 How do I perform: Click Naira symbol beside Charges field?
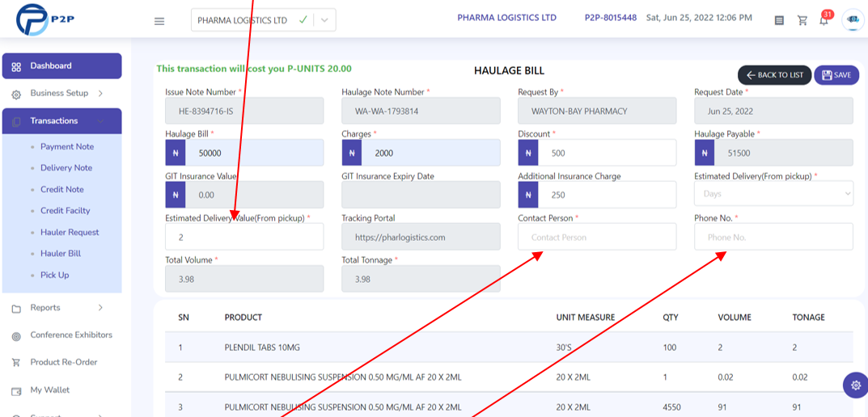(x=352, y=153)
